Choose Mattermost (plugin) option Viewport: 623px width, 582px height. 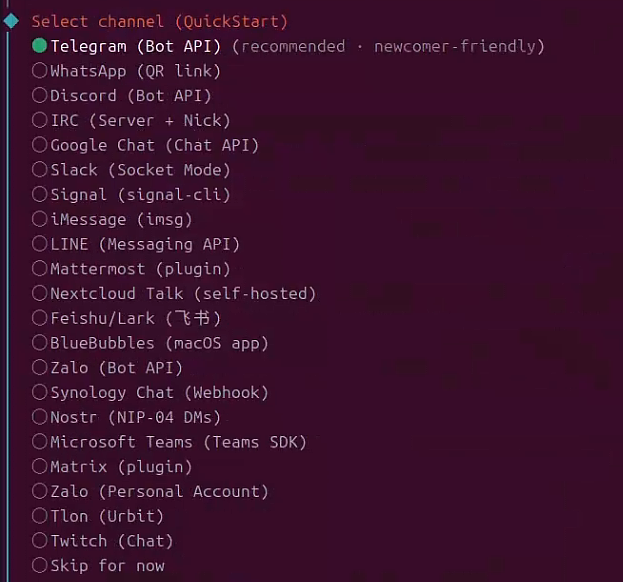(40, 269)
